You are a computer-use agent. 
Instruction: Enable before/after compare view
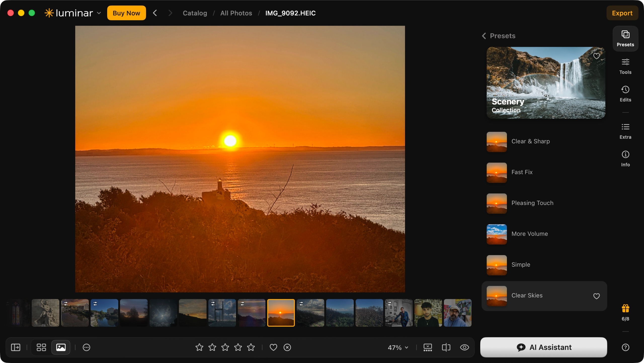(446, 347)
